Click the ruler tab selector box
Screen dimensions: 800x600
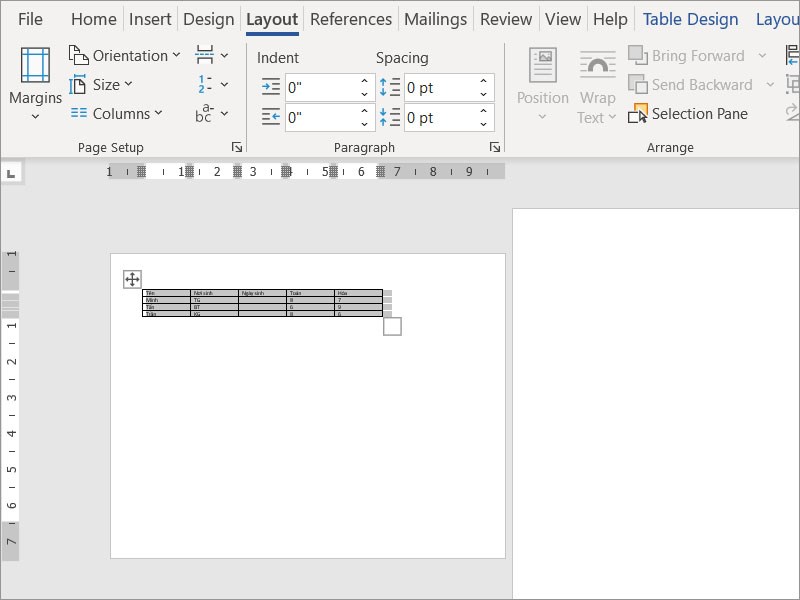tap(11, 173)
